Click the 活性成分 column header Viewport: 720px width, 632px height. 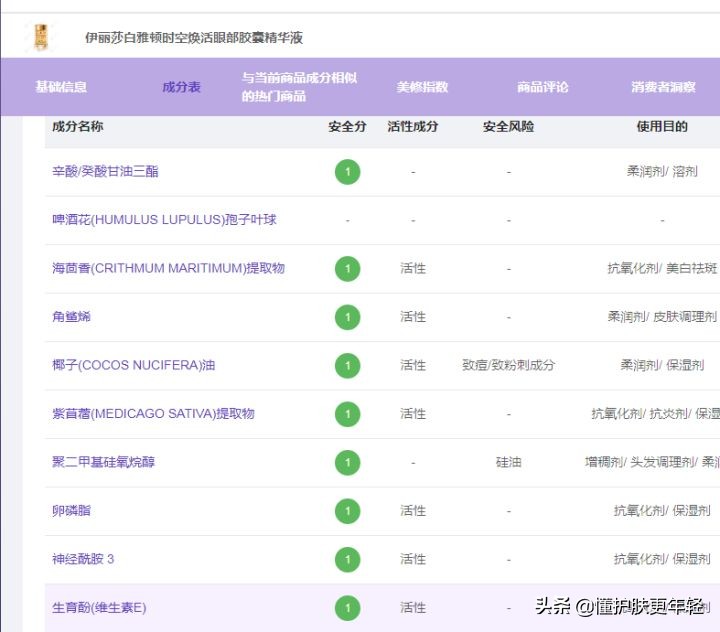click(412, 126)
